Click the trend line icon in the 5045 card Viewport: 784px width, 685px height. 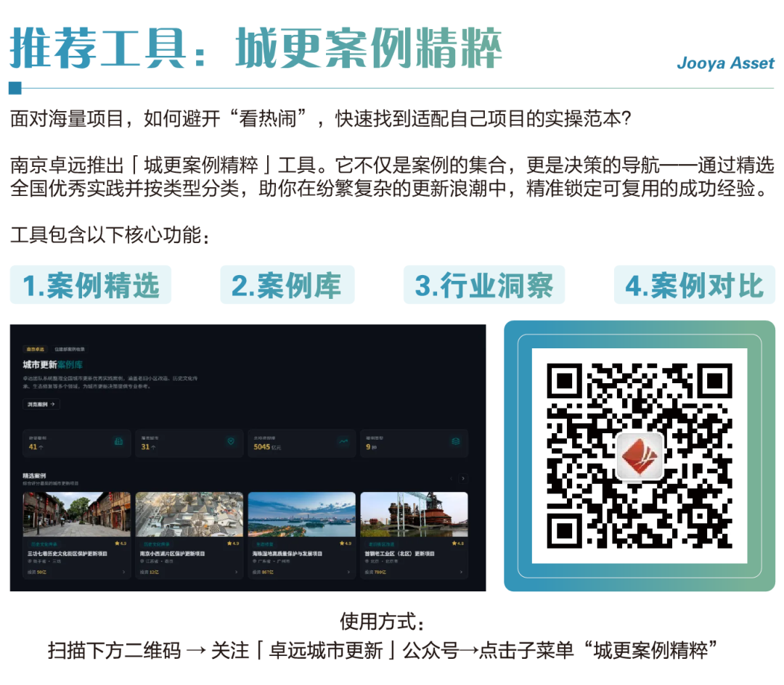[x=343, y=441]
